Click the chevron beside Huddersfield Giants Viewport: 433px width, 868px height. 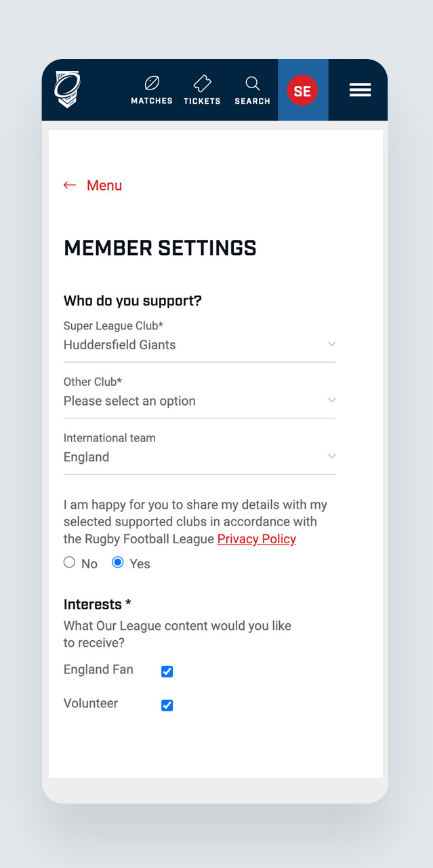(x=331, y=344)
